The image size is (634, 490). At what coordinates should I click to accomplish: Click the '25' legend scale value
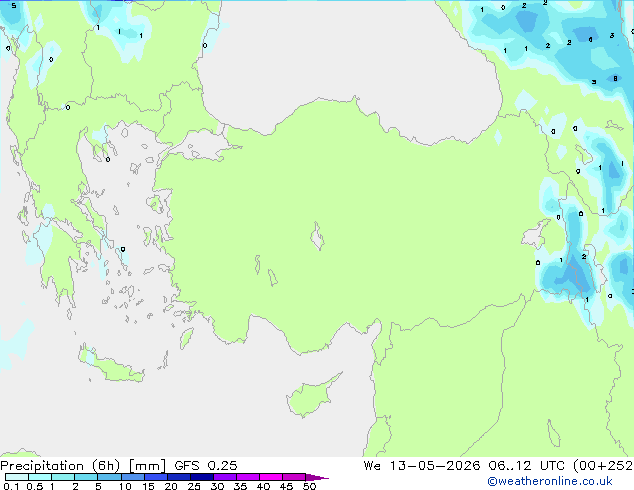coord(194,486)
